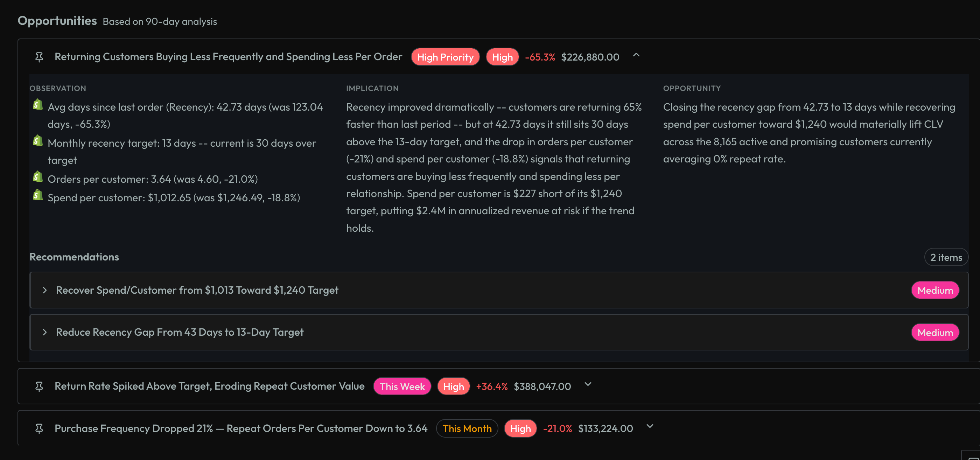Screen dimensions: 980x460
Task: Click the Opportunities heading
Action: 57,21
